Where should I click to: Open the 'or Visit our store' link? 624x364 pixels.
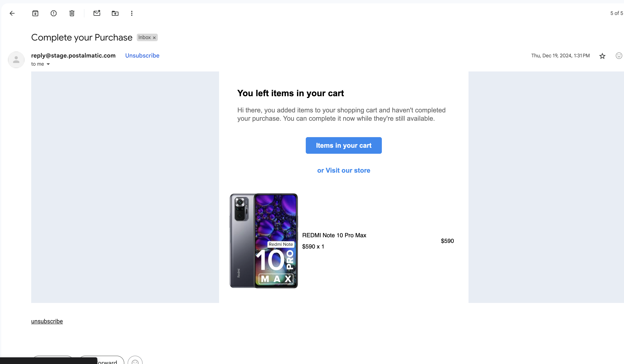(x=343, y=170)
